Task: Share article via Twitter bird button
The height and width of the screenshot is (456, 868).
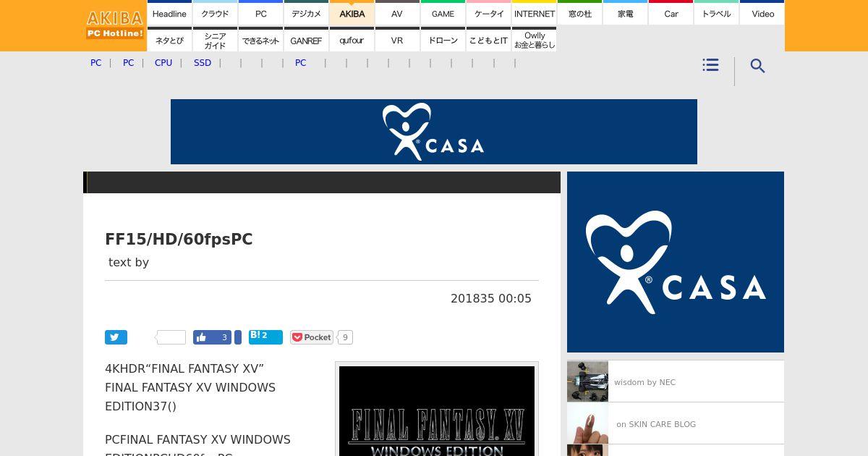Action: tap(116, 337)
